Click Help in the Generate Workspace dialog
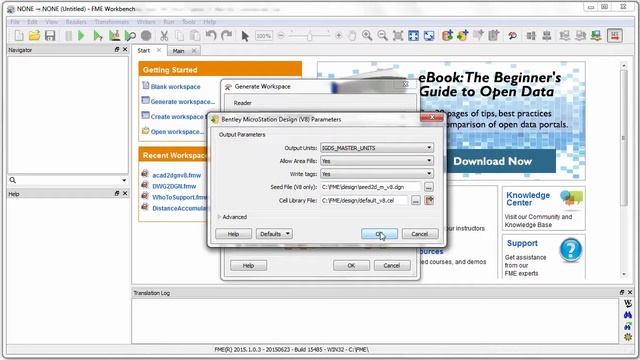 249,265
